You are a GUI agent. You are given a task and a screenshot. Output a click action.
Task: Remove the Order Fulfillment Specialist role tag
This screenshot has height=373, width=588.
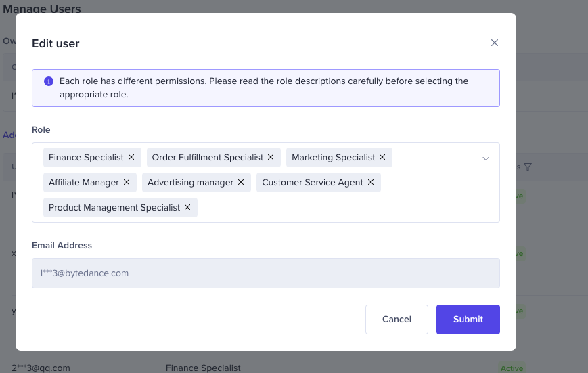click(x=271, y=158)
